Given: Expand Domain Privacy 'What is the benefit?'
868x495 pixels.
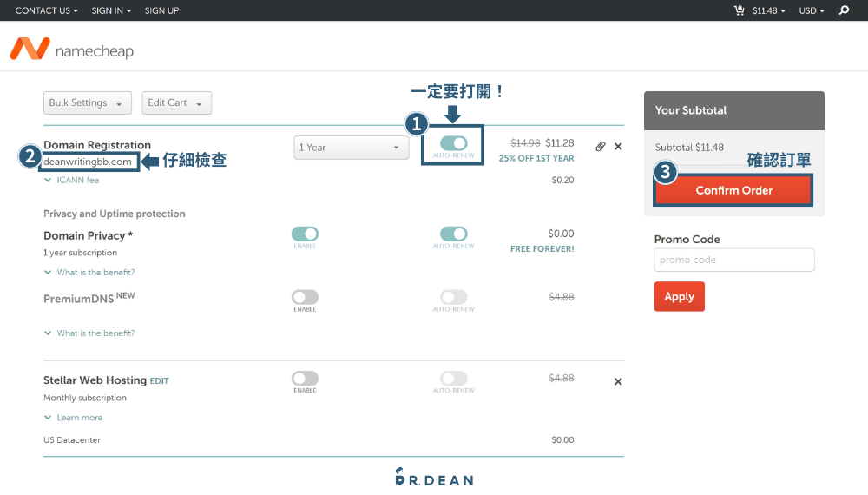Looking at the screenshot, I should coord(89,273).
